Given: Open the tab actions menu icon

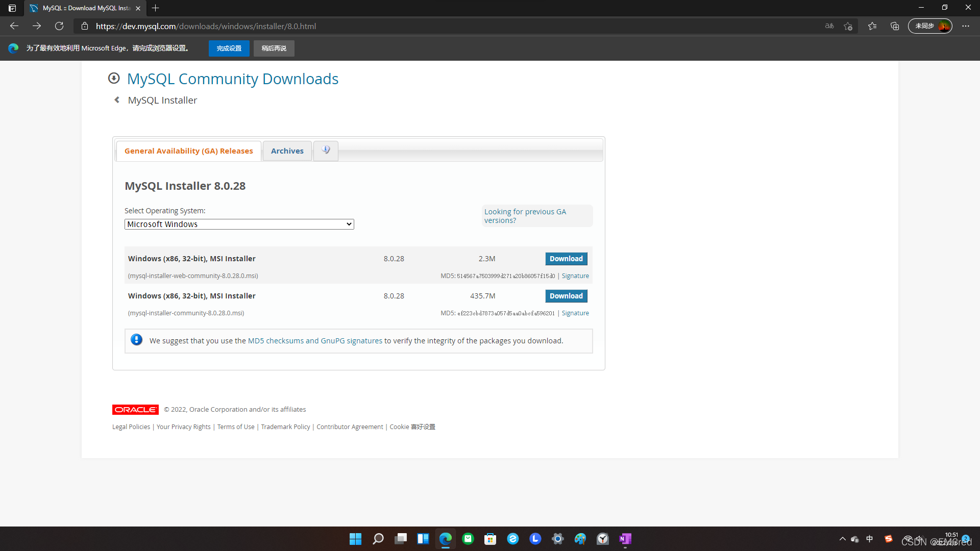Looking at the screenshot, I should (12, 8).
